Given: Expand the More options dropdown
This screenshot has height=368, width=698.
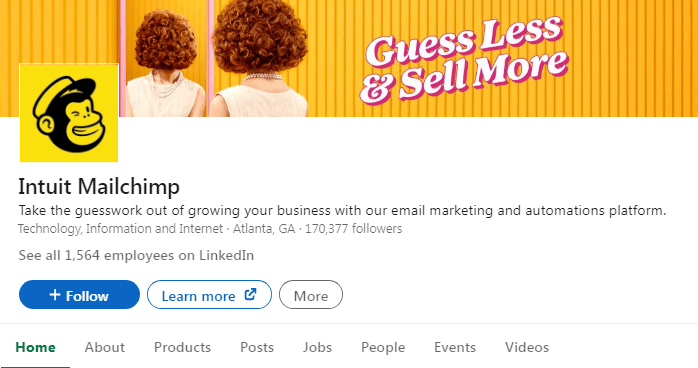Looking at the screenshot, I should 311,295.
